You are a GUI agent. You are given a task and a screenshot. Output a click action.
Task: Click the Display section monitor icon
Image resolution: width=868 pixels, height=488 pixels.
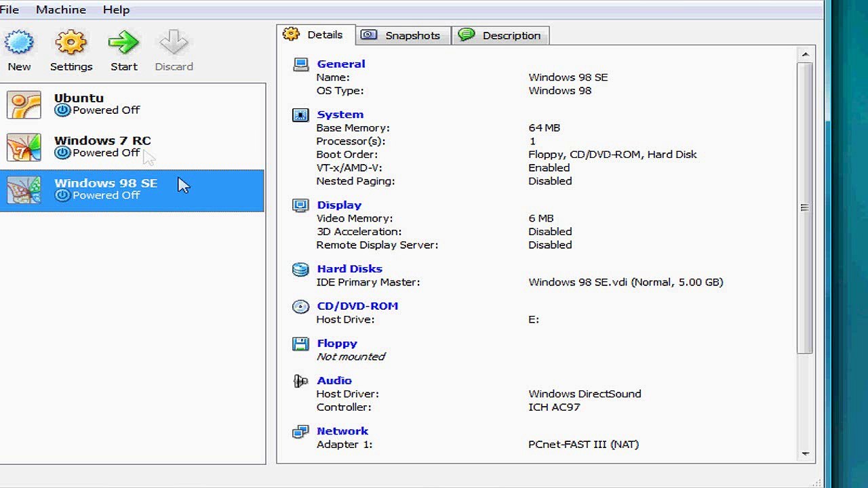tap(300, 205)
